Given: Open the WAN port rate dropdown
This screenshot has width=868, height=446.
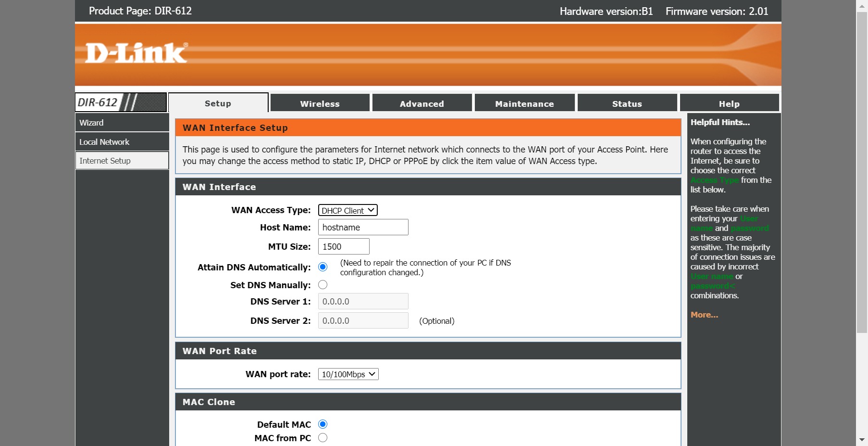Looking at the screenshot, I should pos(348,374).
